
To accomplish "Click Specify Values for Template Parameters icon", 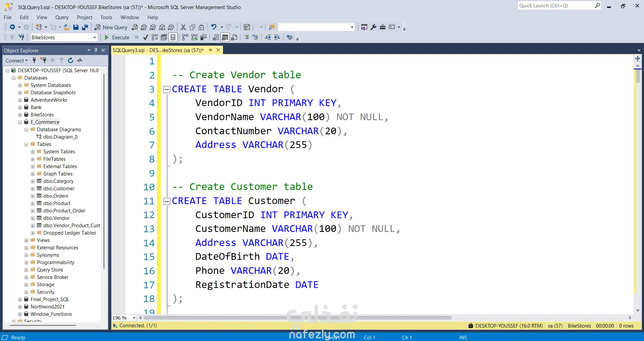I will point(289,37).
